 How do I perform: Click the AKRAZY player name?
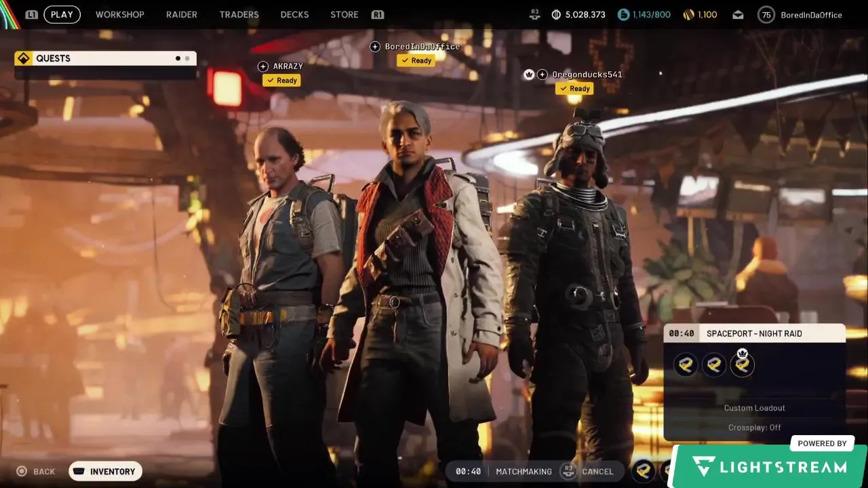coord(288,66)
